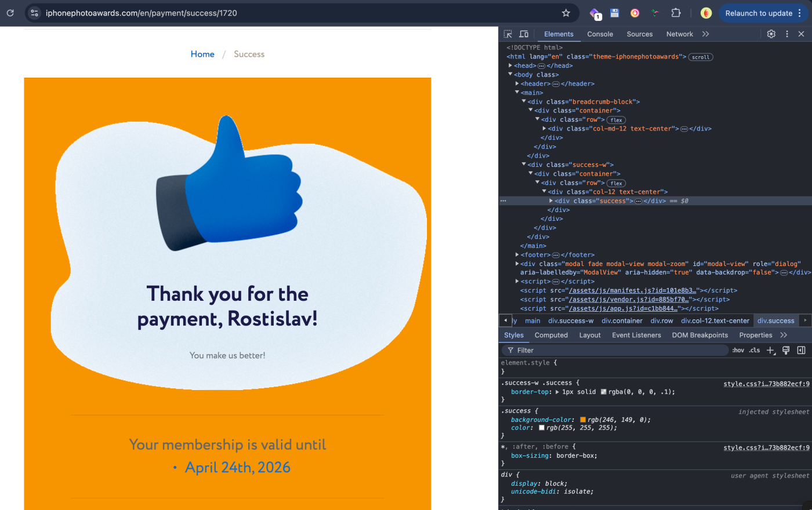The image size is (812, 510).
Task: Toggle the .cls class editor
Action: pyautogui.click(x=754, y=350)
